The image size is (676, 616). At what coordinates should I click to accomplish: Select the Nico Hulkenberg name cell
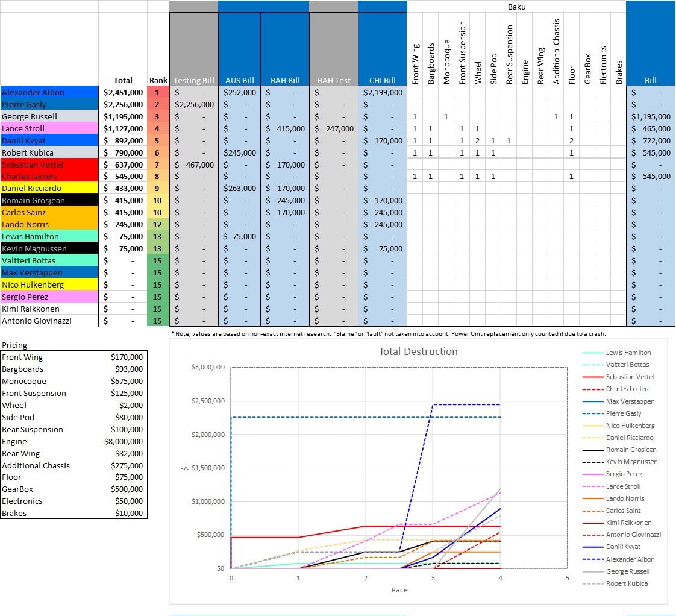[x=49, y=284]
